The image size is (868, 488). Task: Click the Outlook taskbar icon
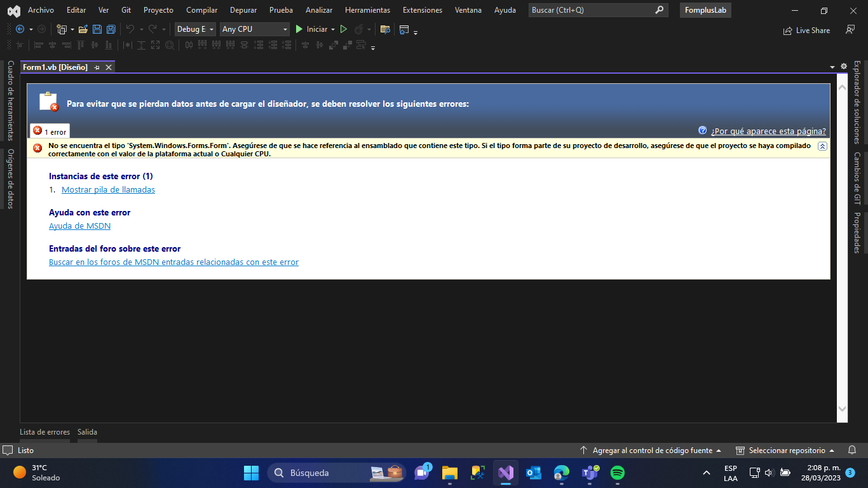[533, 473]
